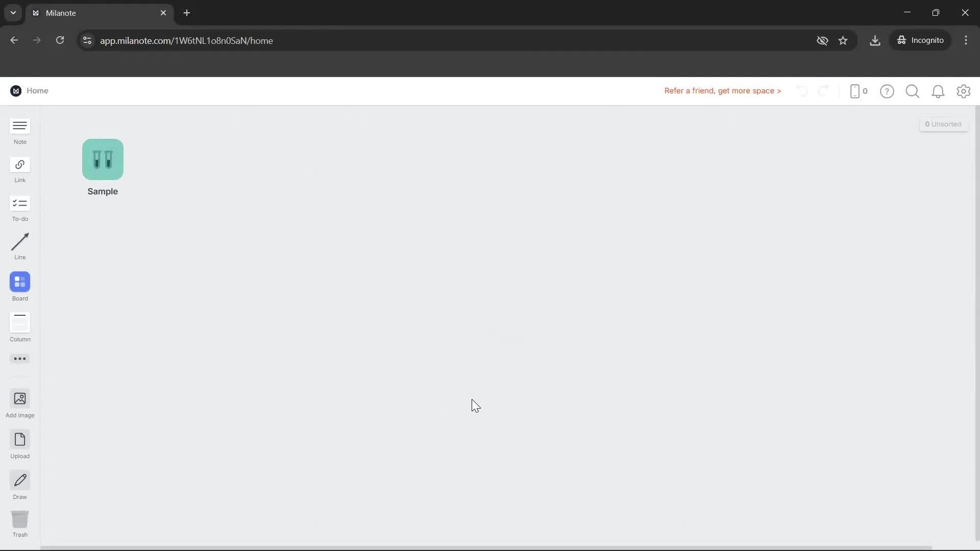Open the browser tab search dropdown
Image resolution: width=980 pixels, height=551 pixels.
click(x=12, y=13)
